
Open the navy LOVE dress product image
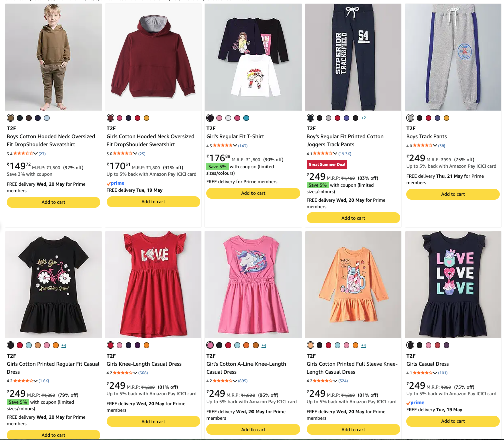[453, 284]
